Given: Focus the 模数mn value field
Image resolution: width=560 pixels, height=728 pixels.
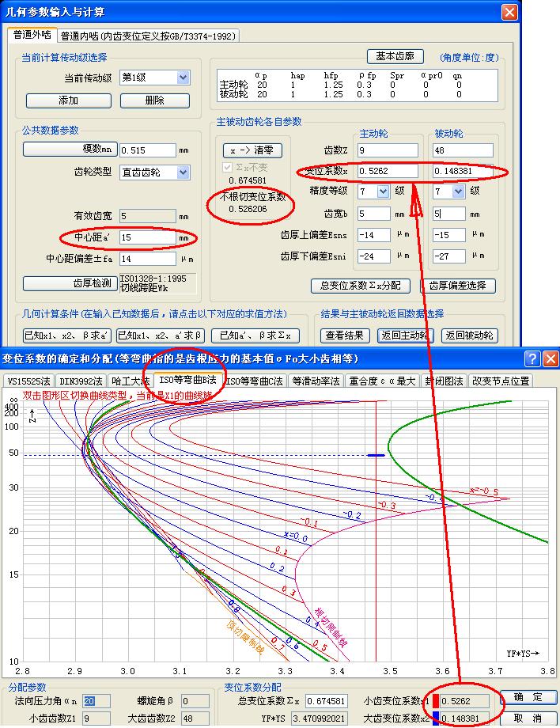Looking at the screenshot, I should coord(148,150).
